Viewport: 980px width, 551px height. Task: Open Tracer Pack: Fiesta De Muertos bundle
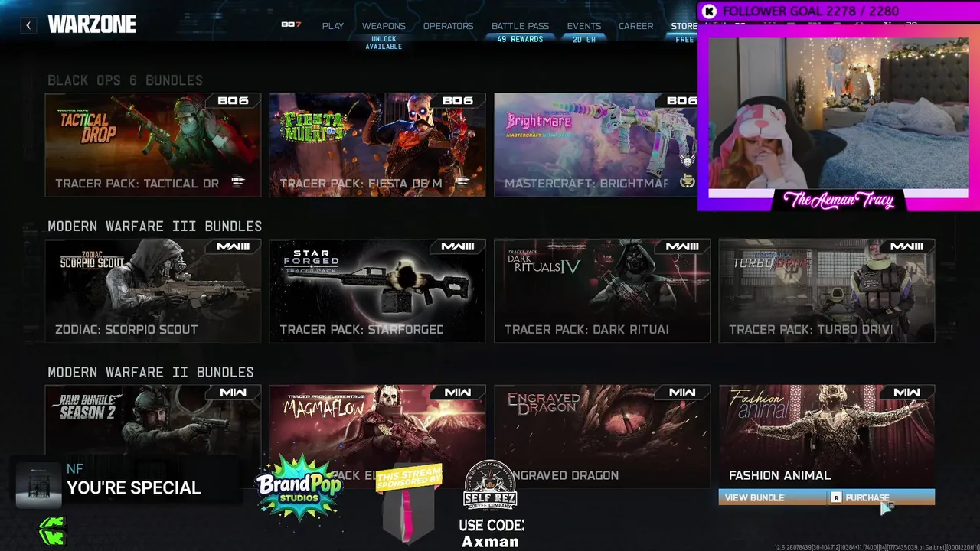[377, 145]
